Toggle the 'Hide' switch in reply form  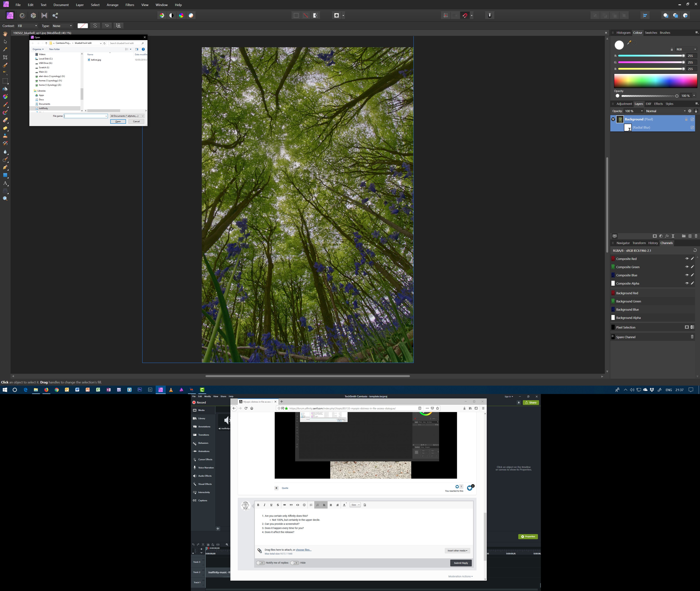point(295,563)
